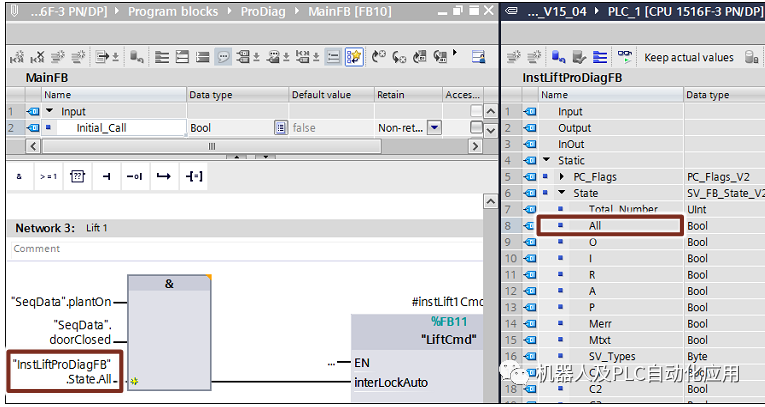Click the network Comment field

click(x=246, y=249)
